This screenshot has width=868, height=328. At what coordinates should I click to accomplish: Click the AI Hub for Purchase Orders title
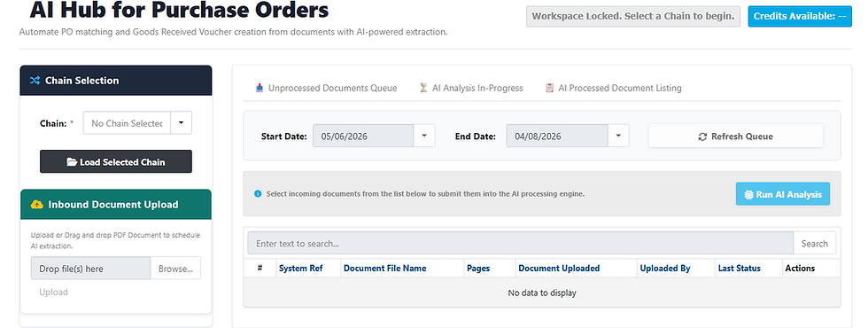(179, 10)
